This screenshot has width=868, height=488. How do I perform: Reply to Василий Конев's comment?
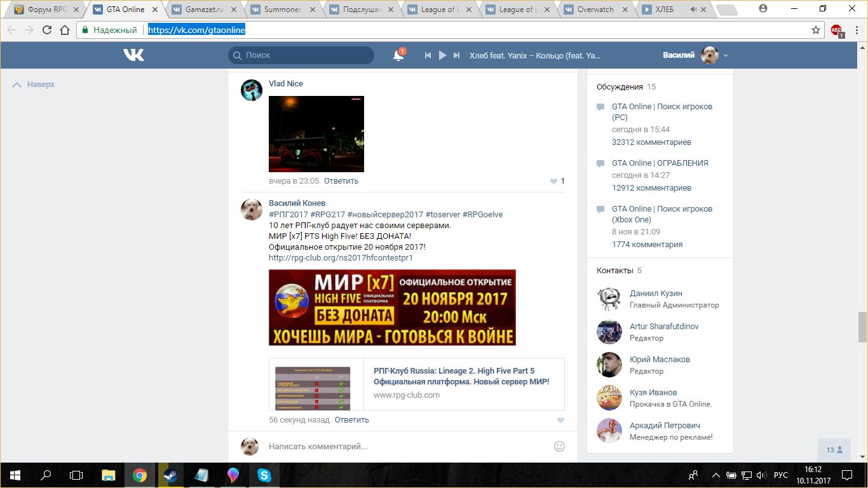click(x=352, y=420)
